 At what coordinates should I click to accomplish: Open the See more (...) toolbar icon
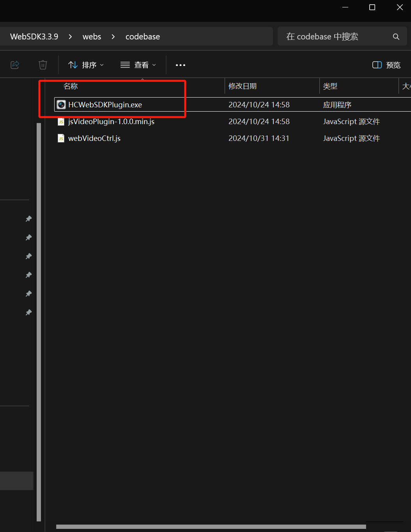tap(180, 65)
